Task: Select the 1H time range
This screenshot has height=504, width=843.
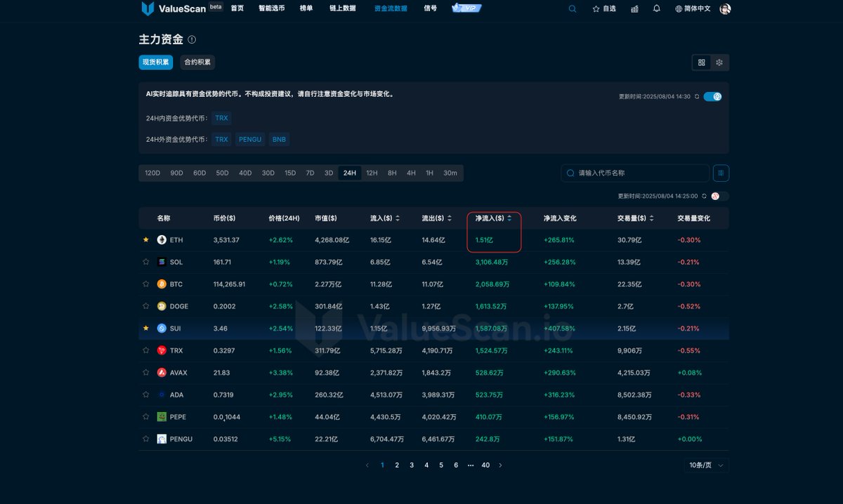Action: (x=429, y=173)
